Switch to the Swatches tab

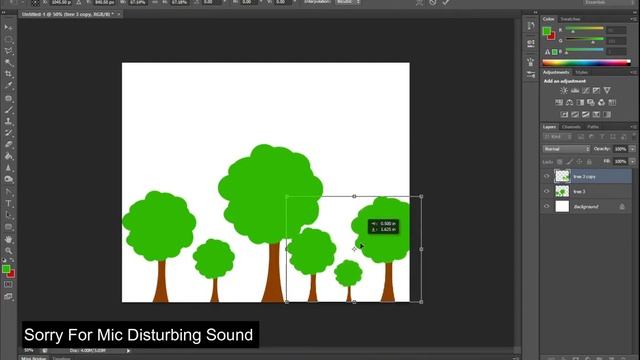pos(570,19)
